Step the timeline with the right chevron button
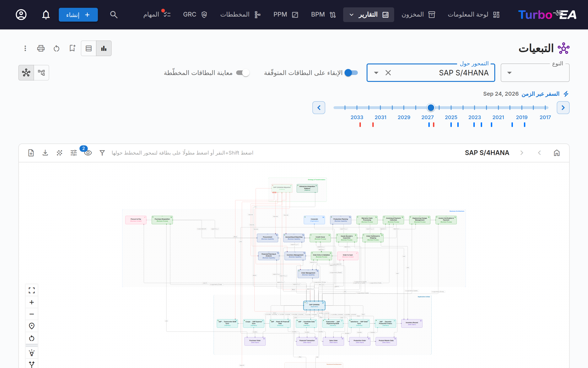The width and height of the screenshot is (588, 368). [x=563, y=108]
